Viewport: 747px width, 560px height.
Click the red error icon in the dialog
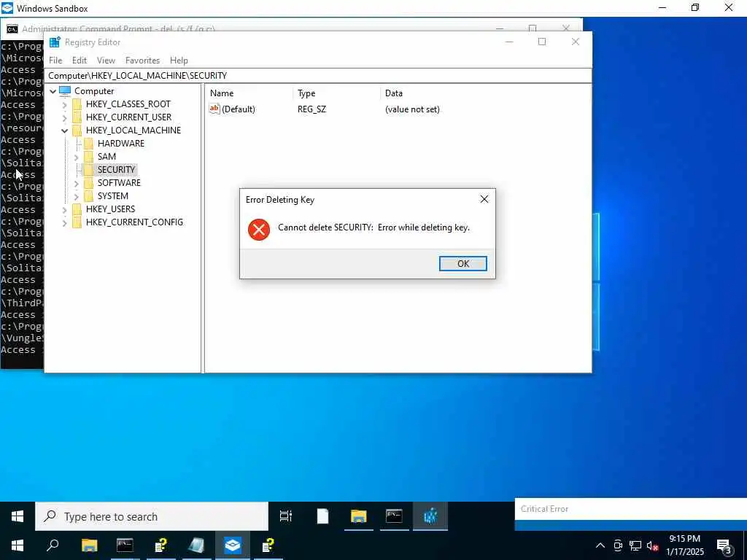pos(259,230)
